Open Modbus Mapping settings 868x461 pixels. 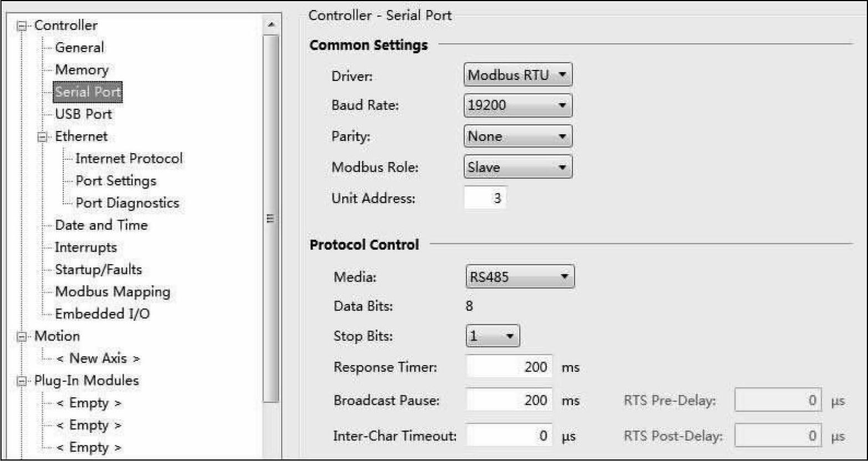pyautogui.click(x=113, y=292)
